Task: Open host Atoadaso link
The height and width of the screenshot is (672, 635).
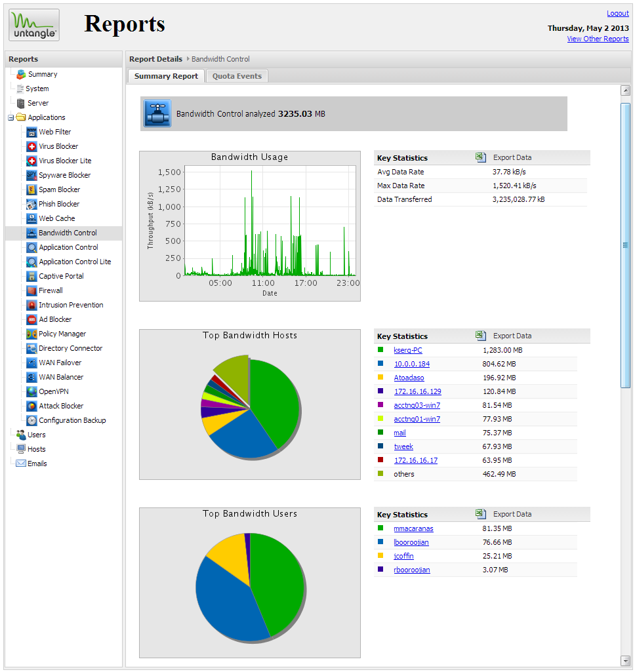Action: [x=409, y=378]
